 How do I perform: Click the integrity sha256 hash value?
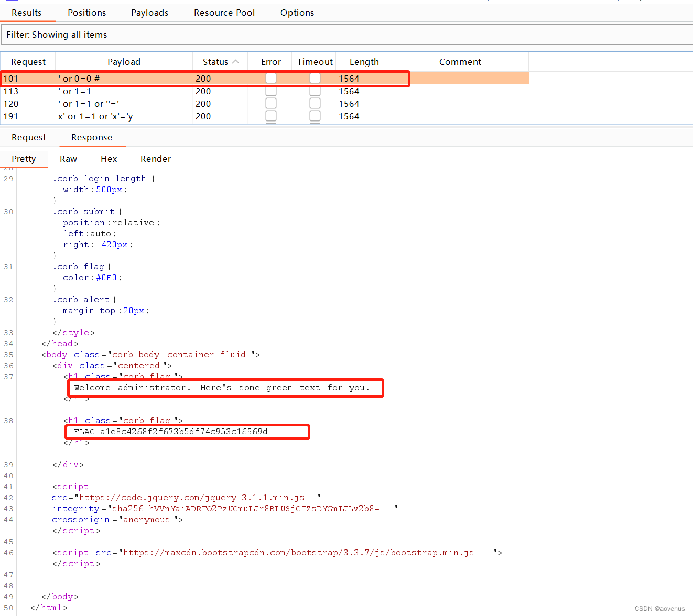(246, 509)
